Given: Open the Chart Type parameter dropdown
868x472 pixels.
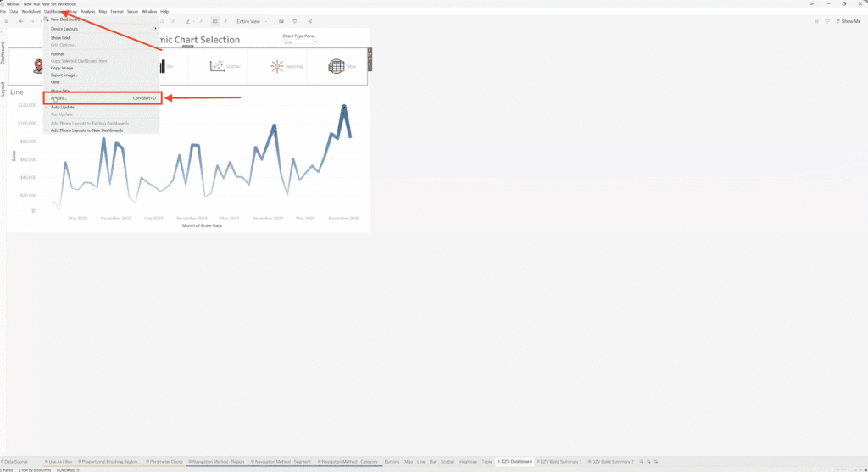Looking at the screenshot, I should [x=300, y=42].
